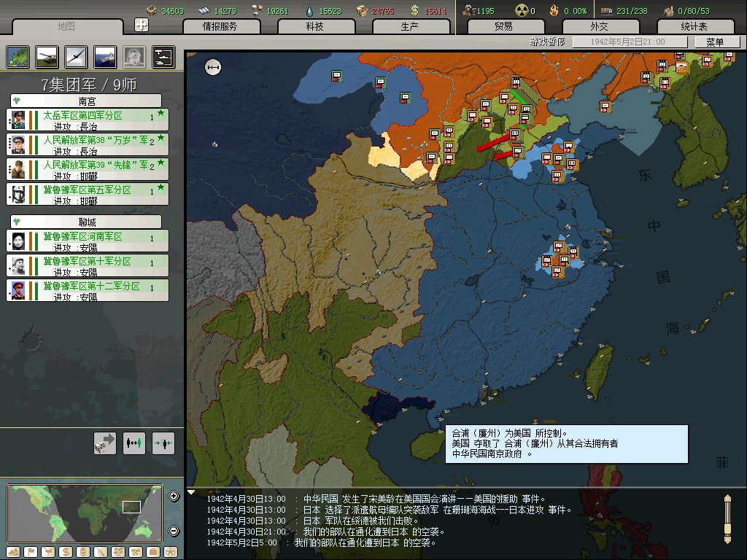Open the 外交 diplomacy tab
Viewport: 747px width, 560px height.
click(x=600, y=27)
